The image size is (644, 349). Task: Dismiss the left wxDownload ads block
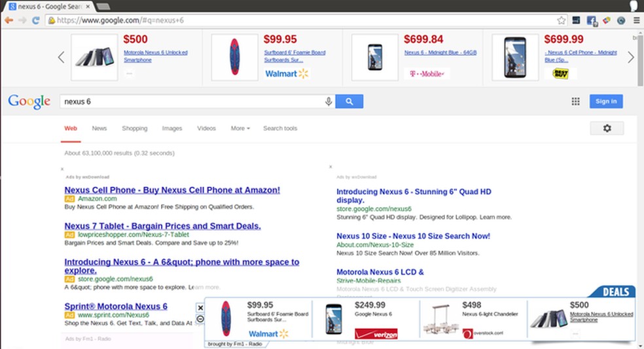click(x=62, y=169)
